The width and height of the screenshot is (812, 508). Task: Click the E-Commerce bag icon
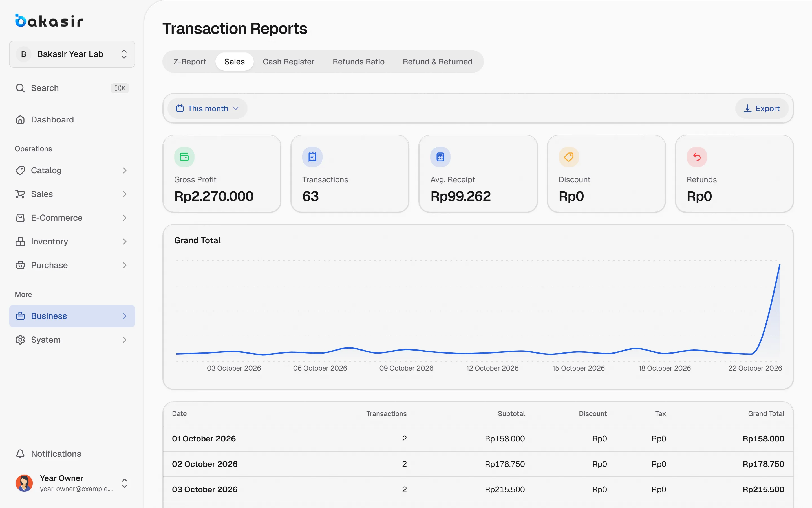pos(20,218)
